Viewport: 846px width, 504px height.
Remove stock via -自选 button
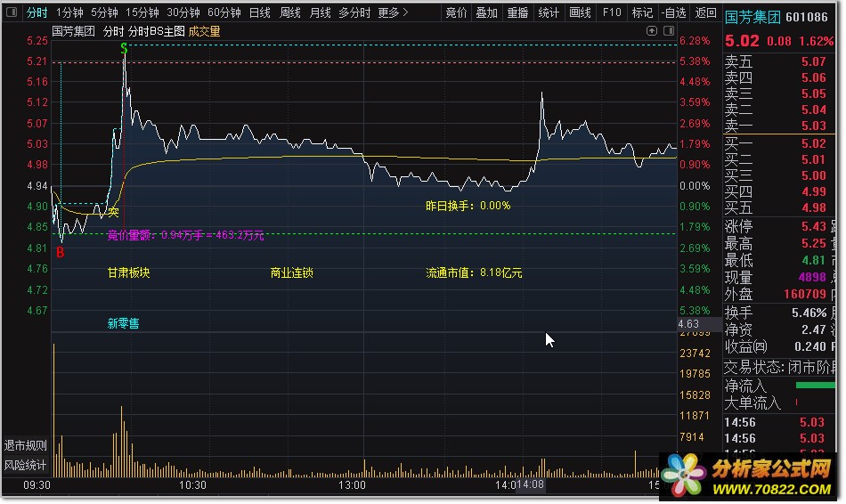(674, 12)
